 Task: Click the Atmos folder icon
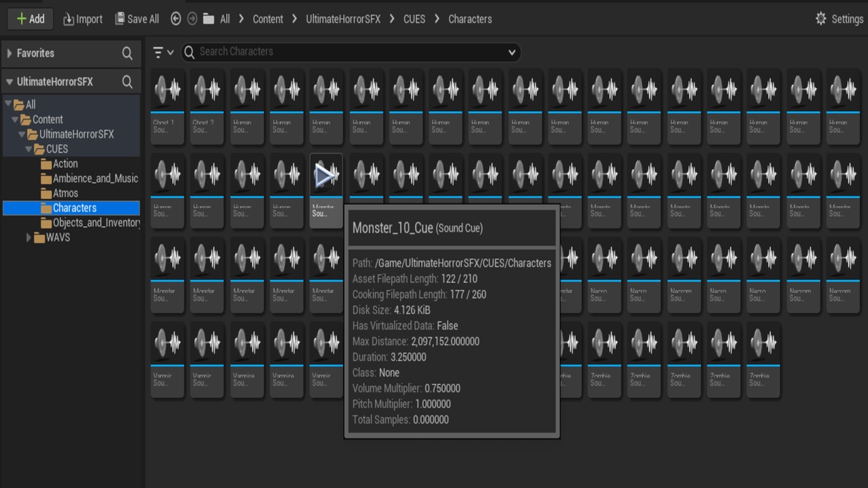[x=47, y=193]
